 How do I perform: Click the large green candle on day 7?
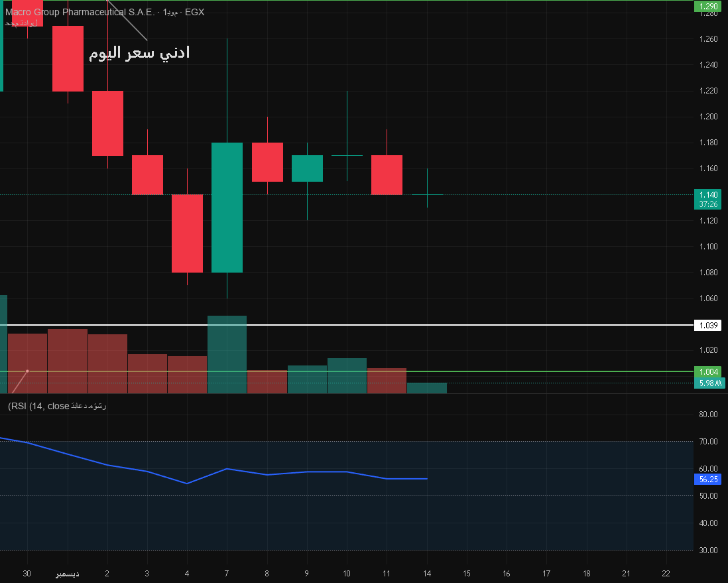[227, 207]
